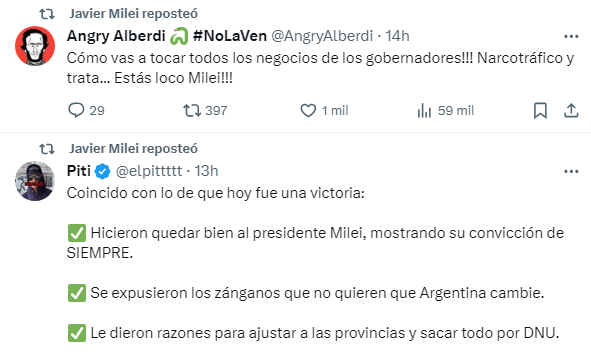Viewport: 591px width, 362px height.
Task: Click the repost icon above the Piti post
Action: tap(47, 149)
